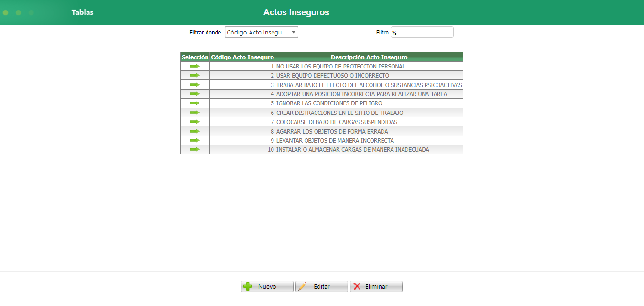Click the green arrow on row 10

pos(194,149)
